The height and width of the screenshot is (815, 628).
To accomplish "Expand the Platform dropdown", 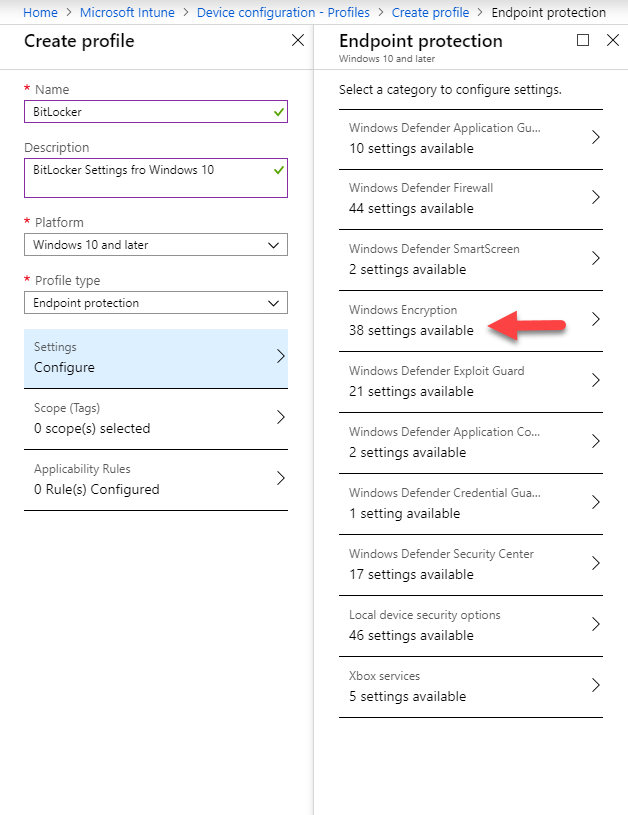I will [155, 244].
